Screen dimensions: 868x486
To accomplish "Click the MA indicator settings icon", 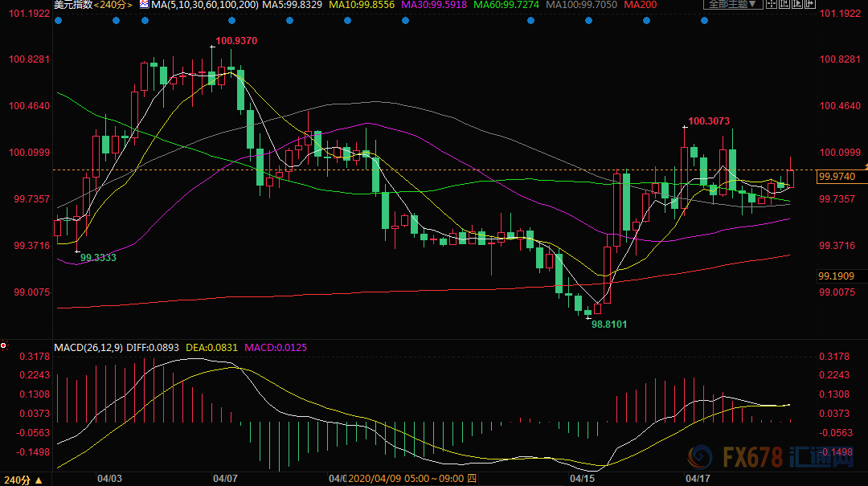I will (x=145, y=5).
